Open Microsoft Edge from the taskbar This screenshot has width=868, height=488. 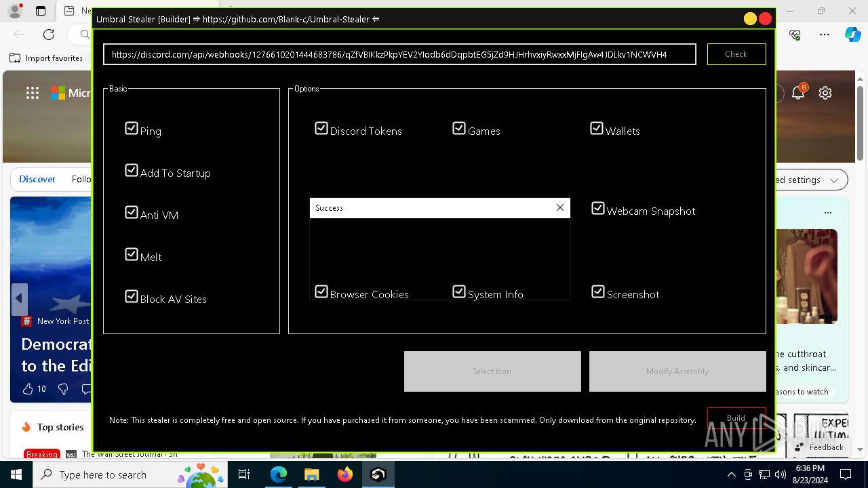[x=279, y=474]
